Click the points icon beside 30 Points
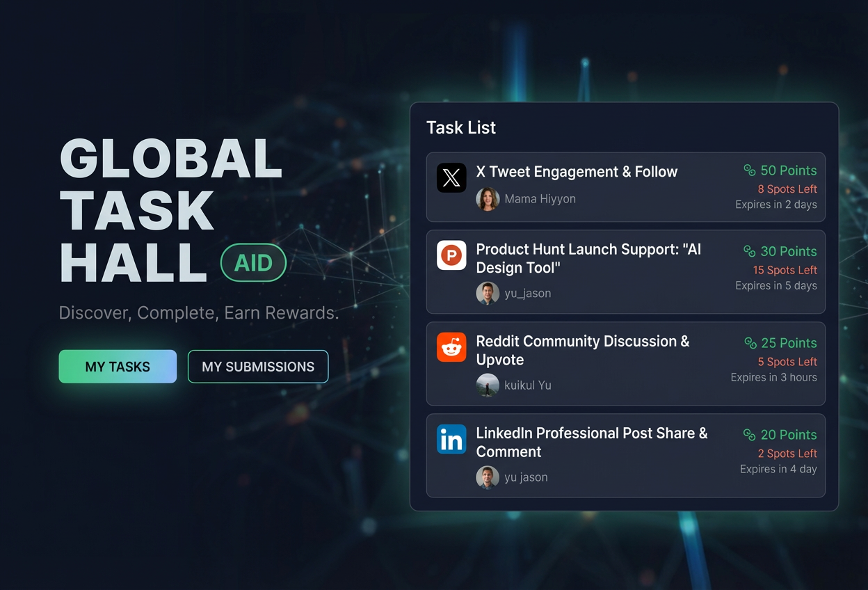 coord(750,251)
